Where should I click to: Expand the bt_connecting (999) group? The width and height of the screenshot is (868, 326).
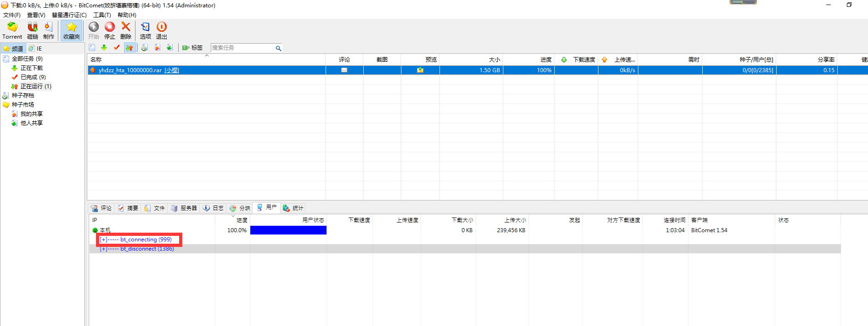tap(103, 240)
